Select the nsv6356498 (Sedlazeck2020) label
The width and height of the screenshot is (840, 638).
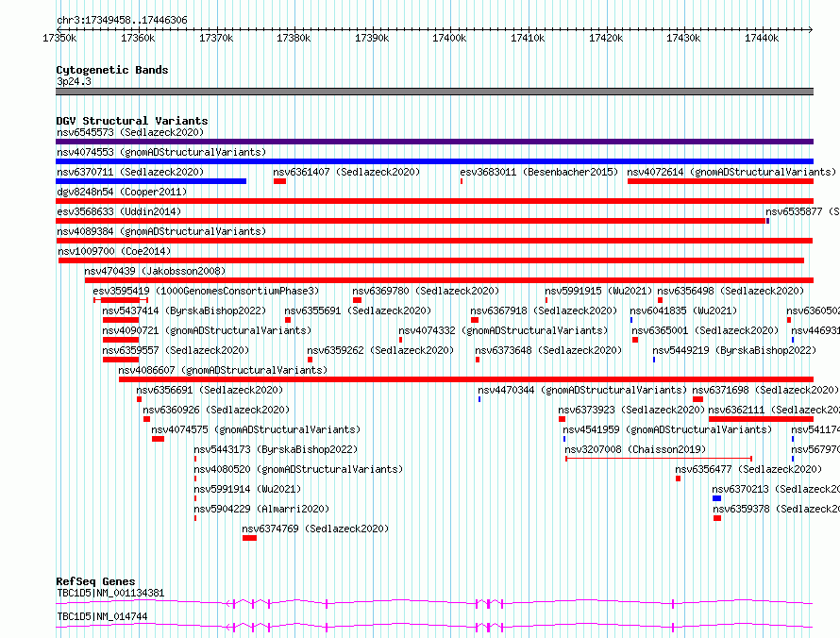pos(731,291)
